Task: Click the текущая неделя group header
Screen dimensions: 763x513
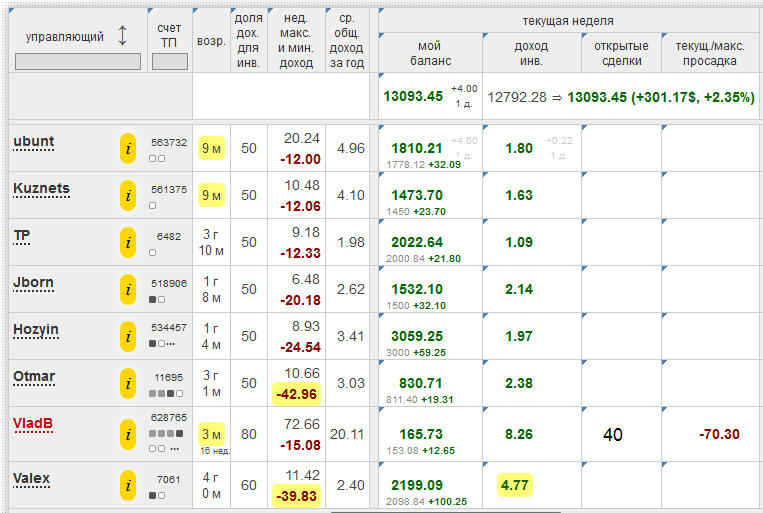Action: pyautogui.click(x=568, y=21)
